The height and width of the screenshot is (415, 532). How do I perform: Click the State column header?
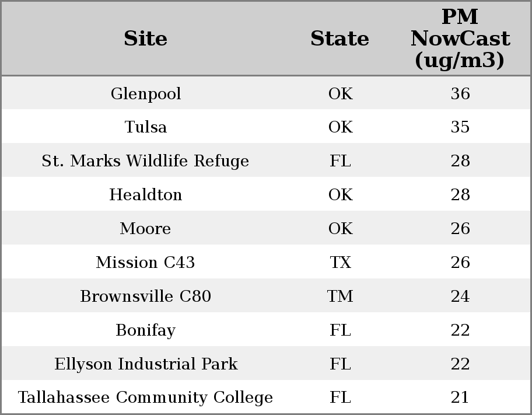pos(339,39)
